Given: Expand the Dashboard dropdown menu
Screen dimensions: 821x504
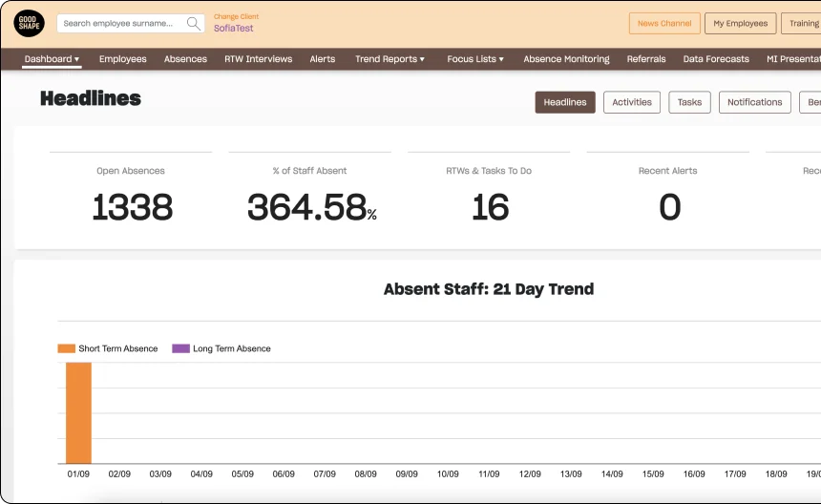Looking at the screenshot, I should [x=52, y=59].
